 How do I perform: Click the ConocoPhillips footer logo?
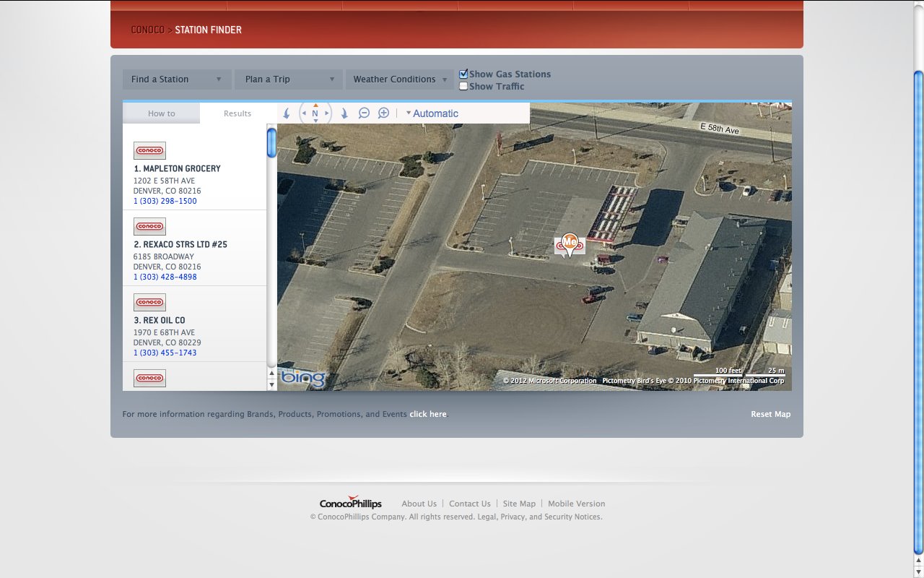pyautogui.click(x=350, y=503)
